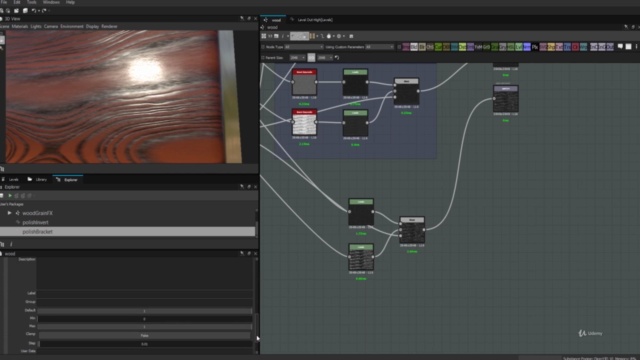The image size is (640, 360).
Task: Open the 3D View Display menu
Action: (92, 26)
